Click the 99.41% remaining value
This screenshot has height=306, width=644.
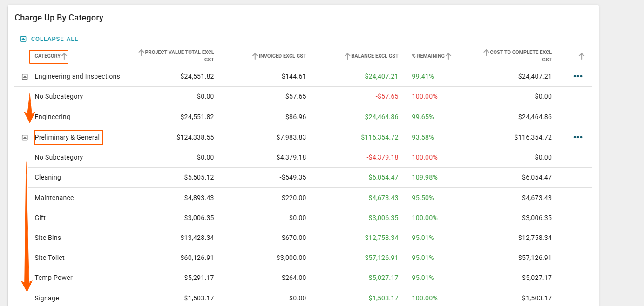(x=423, y=76)
